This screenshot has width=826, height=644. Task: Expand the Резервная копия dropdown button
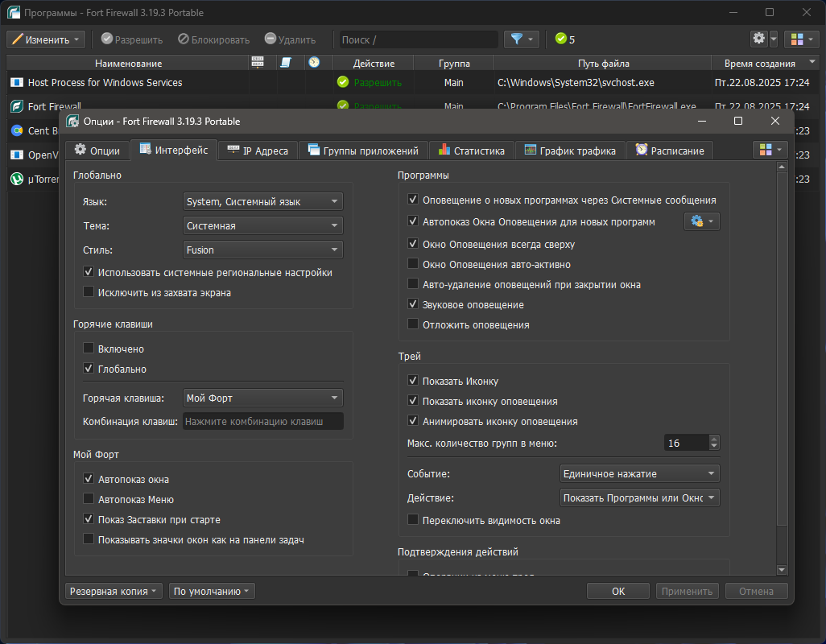coord(114,592)
